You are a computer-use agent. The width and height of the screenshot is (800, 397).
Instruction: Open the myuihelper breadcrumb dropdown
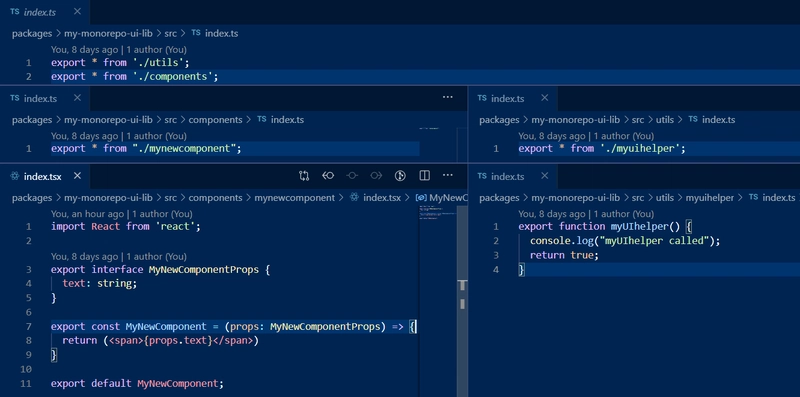pyautogui.click(x=710, y=197)
